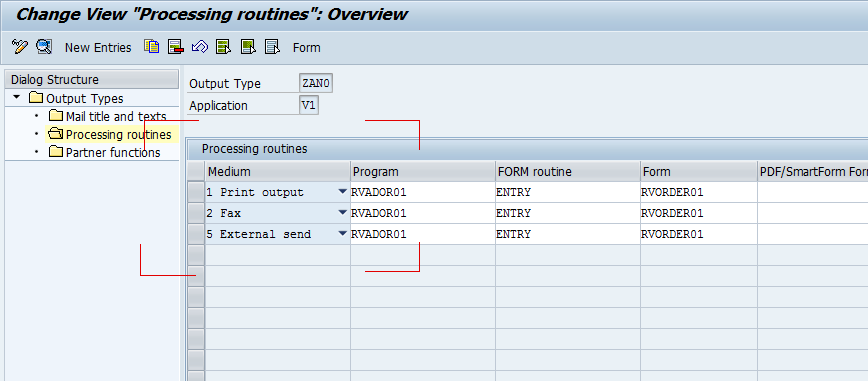Click the PDF/SmartForm Form column header
Viewport: 868px width, 381px height.
813,172
